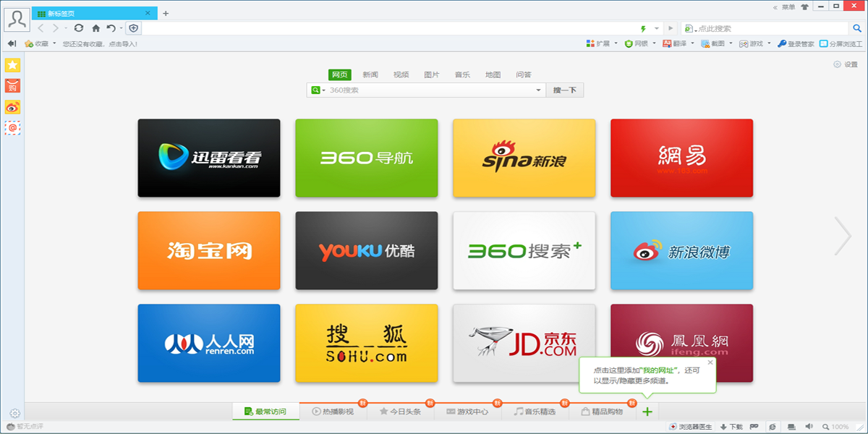Viewport: 868px width, 434px height.
Task: Open a new tab with the plus button
Action: pos(166,13)
